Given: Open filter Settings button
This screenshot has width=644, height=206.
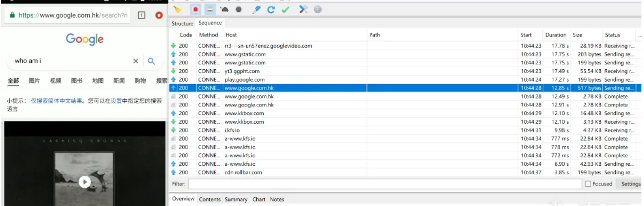Looking at the screenshot, I should coord(630,184).
